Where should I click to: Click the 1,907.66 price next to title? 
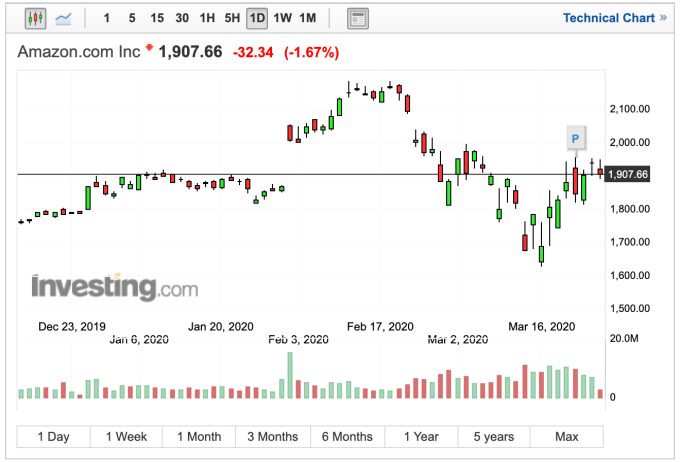click(190, 52)
